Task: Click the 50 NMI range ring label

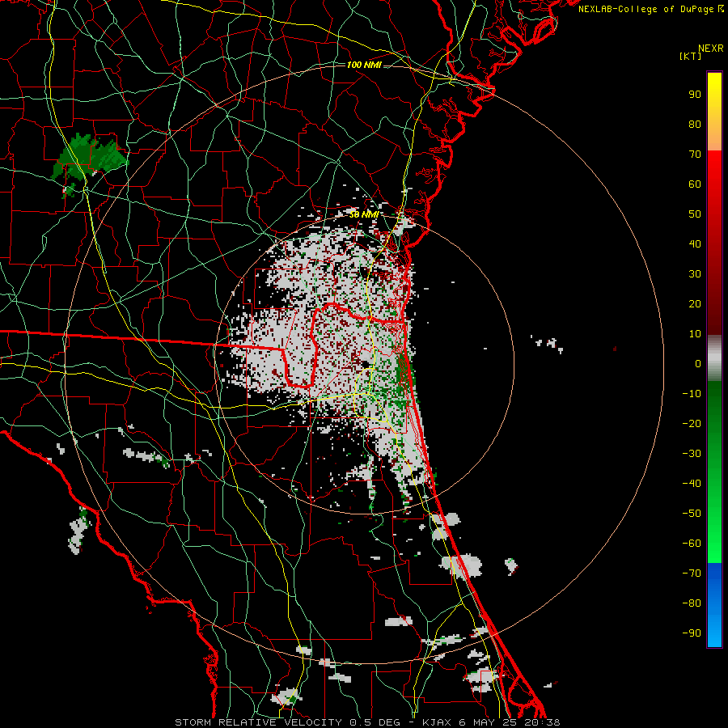Action: (x=364, y=214)
